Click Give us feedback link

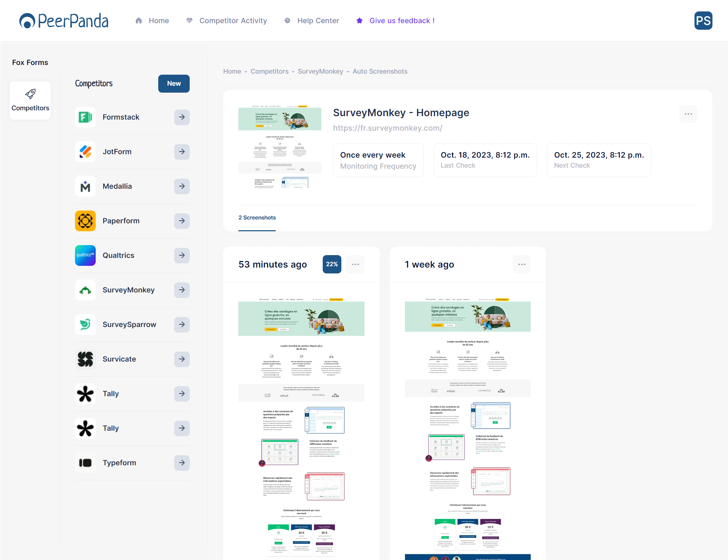[x=401, y=21]
